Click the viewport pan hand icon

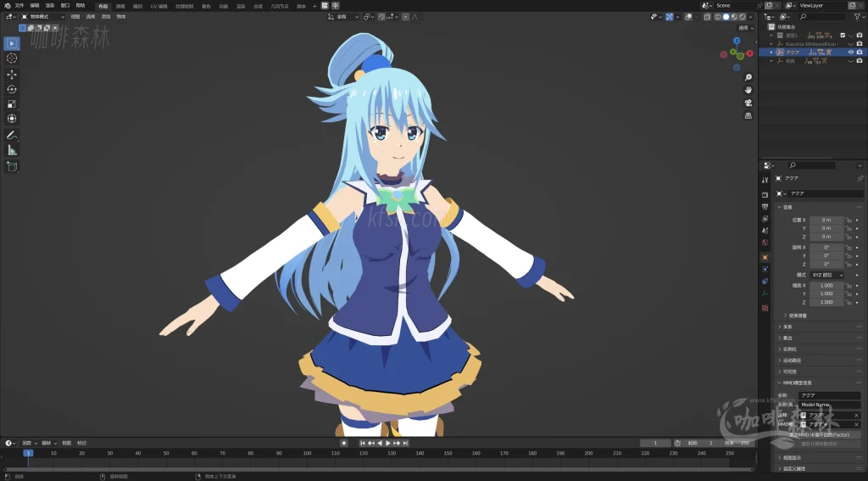(748, 90)
